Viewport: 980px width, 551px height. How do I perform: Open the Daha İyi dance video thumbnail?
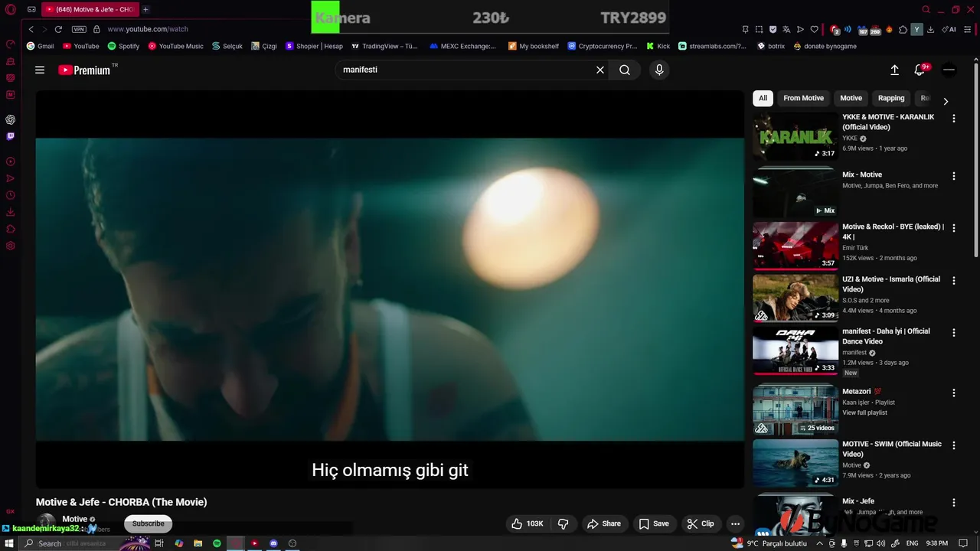click(x=795, y=350)
